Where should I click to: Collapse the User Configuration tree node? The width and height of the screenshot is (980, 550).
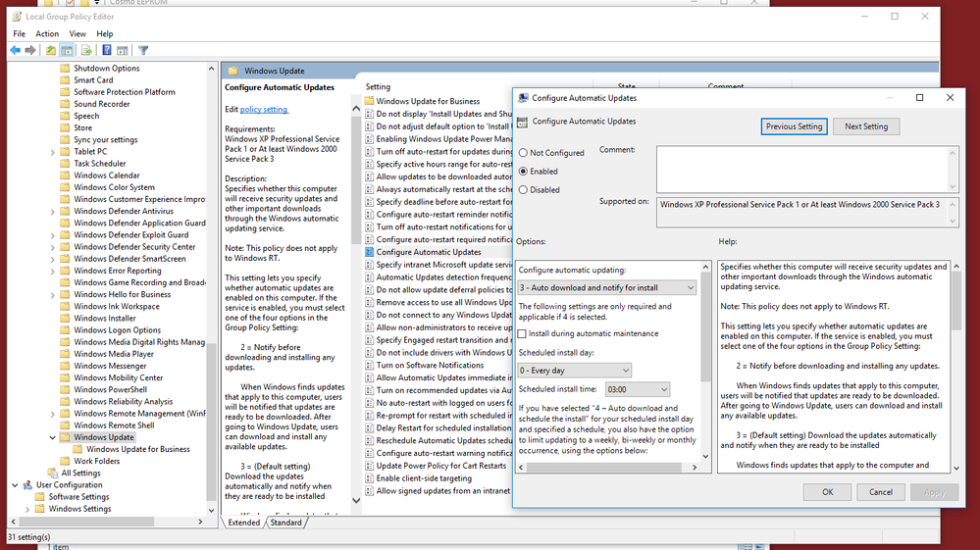pos(15,485)
